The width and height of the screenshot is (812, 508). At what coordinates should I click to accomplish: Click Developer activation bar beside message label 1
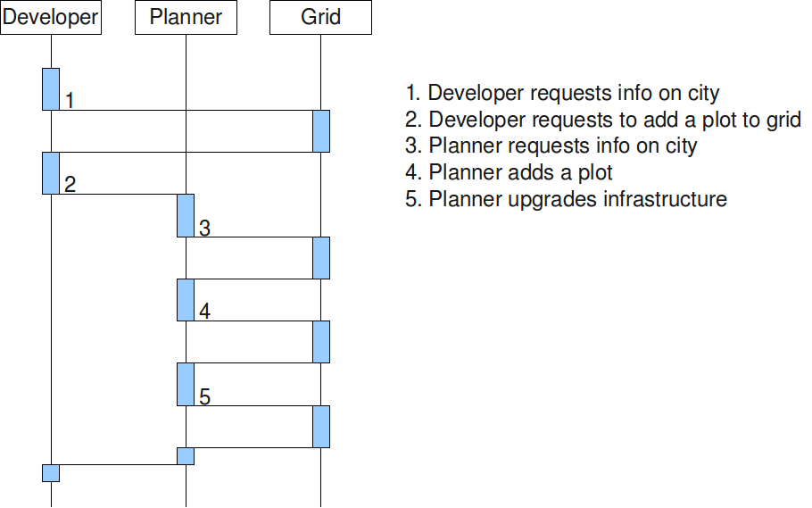(51, 88)
